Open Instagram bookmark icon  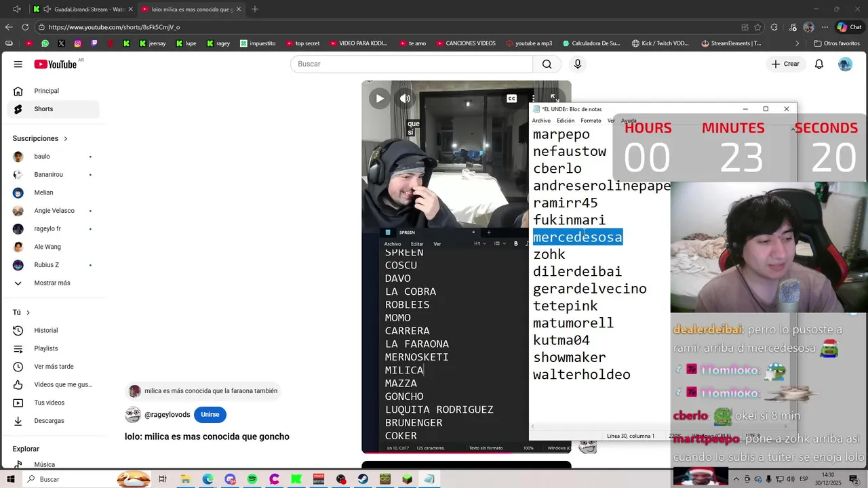click(78, 43)
